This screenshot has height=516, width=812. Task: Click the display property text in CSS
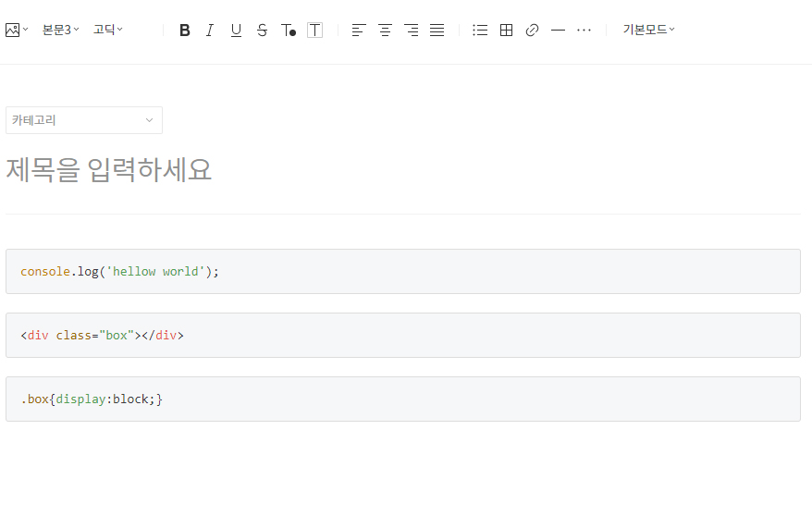80,399
